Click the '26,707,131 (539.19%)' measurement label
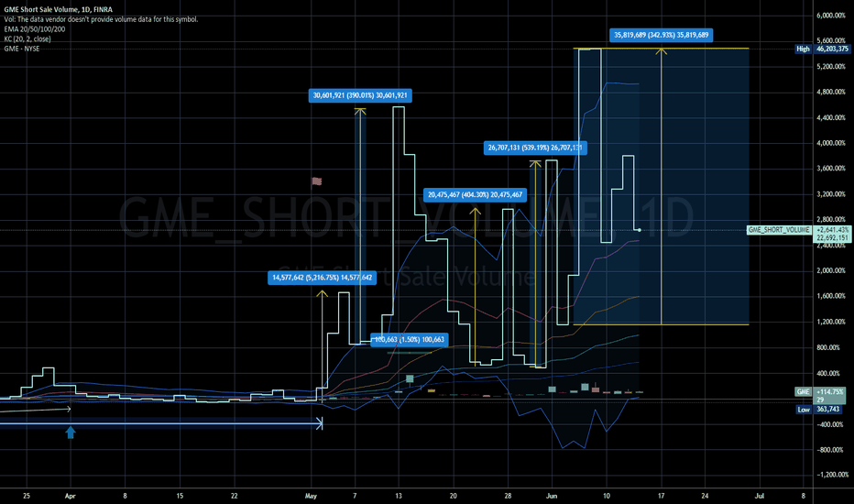Image resolution: width=854 pixels, height=504 pixels. click(x=535, y=148)
